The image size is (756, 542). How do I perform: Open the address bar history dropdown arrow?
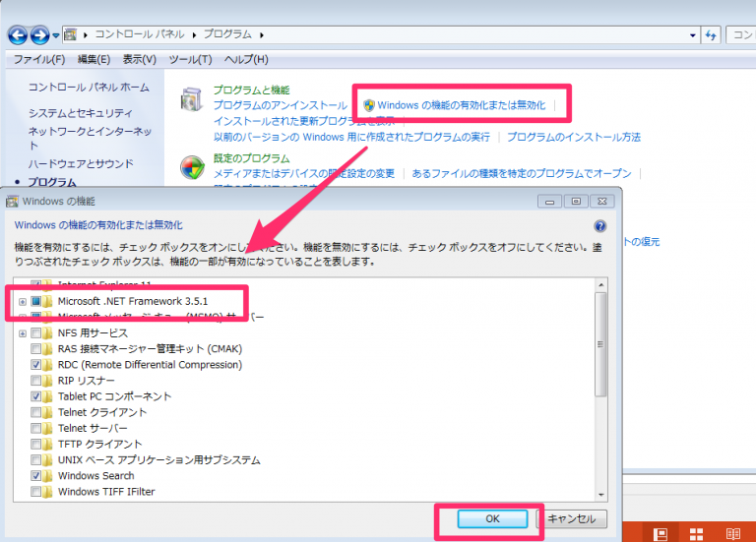click(692, 35)
